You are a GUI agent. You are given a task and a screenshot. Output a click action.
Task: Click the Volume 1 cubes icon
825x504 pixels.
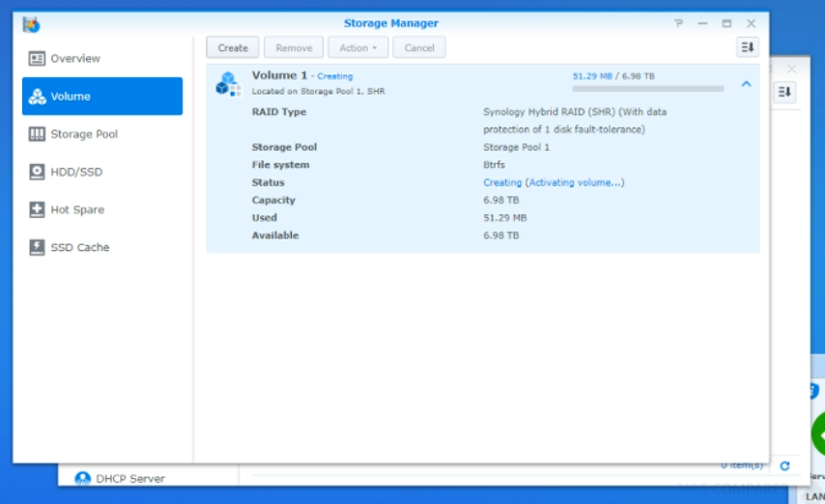228,84
